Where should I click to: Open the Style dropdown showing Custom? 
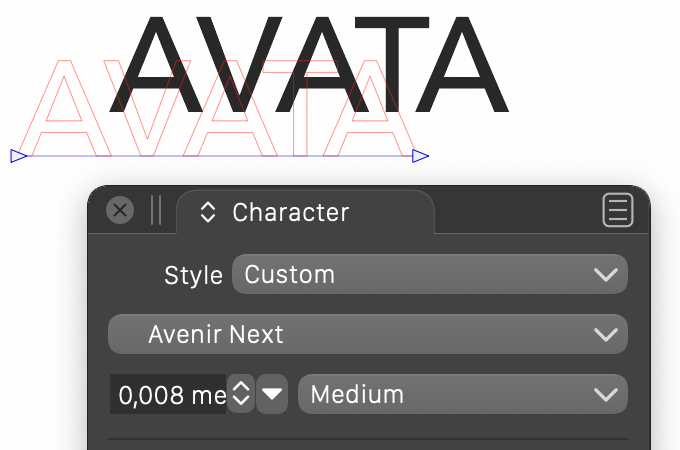[x=430, y=274]
